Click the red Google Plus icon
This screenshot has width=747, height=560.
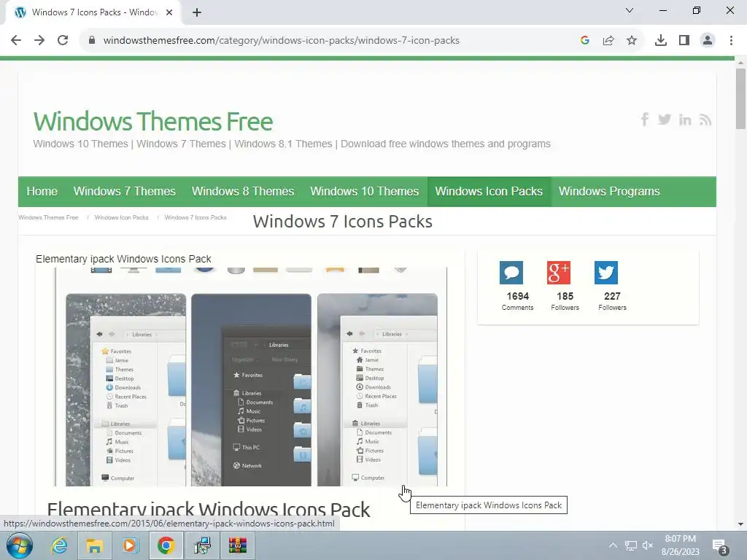pyautogui.click(x=558, y=273)
